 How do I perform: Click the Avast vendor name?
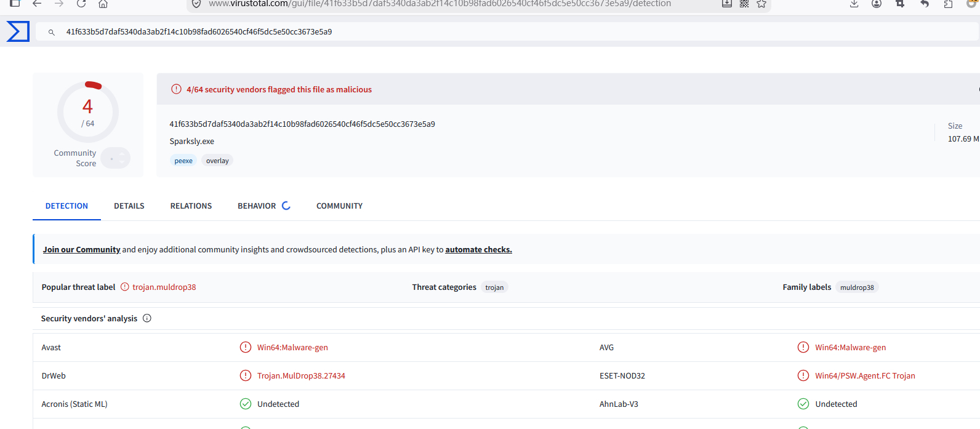pyautogui.click(x=51, y=348)
